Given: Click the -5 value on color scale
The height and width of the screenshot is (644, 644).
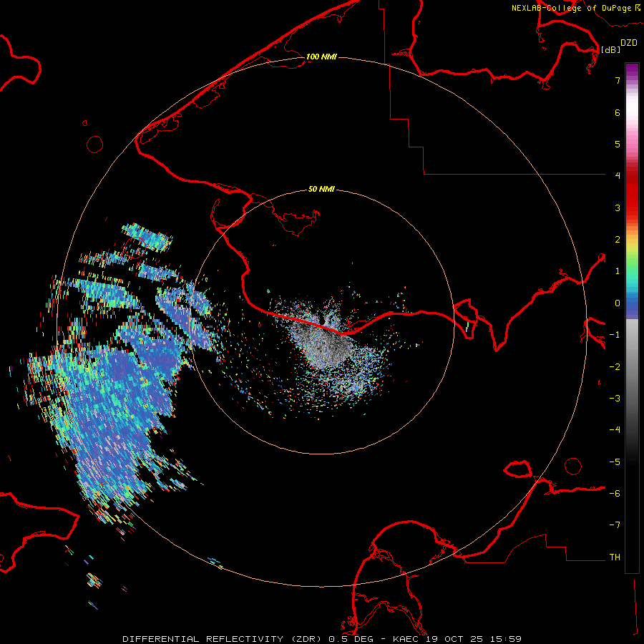Looking at the screenshot, I should (615, 462).
